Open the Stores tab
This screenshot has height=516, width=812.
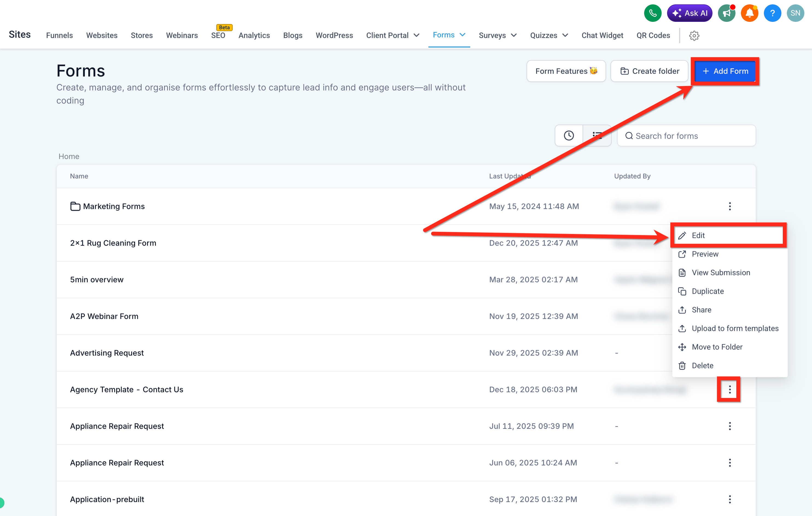(142, 35)
